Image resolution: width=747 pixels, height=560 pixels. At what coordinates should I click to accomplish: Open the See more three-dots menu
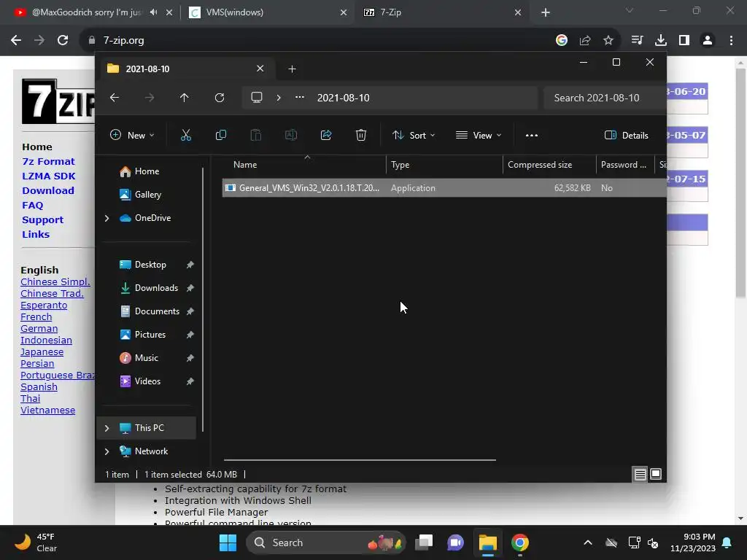[532, 135]
